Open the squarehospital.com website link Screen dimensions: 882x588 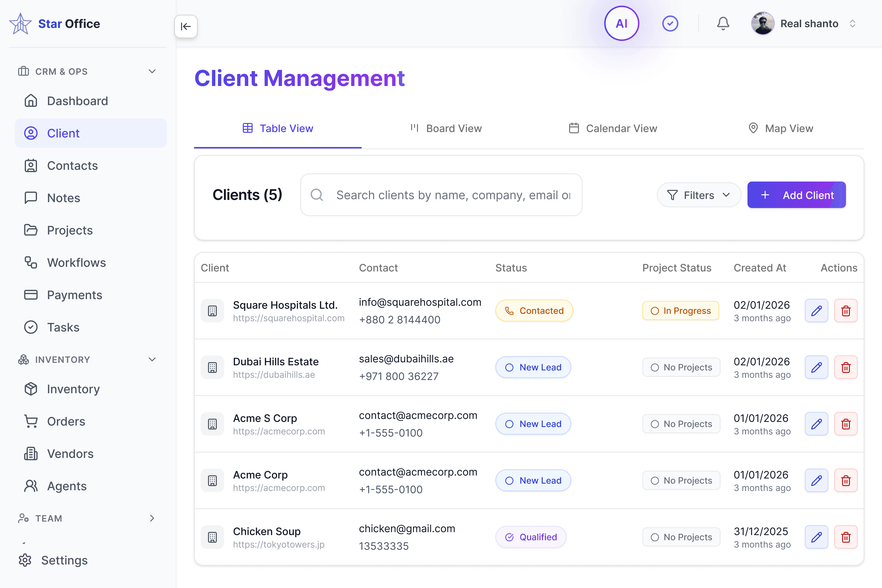288,318
